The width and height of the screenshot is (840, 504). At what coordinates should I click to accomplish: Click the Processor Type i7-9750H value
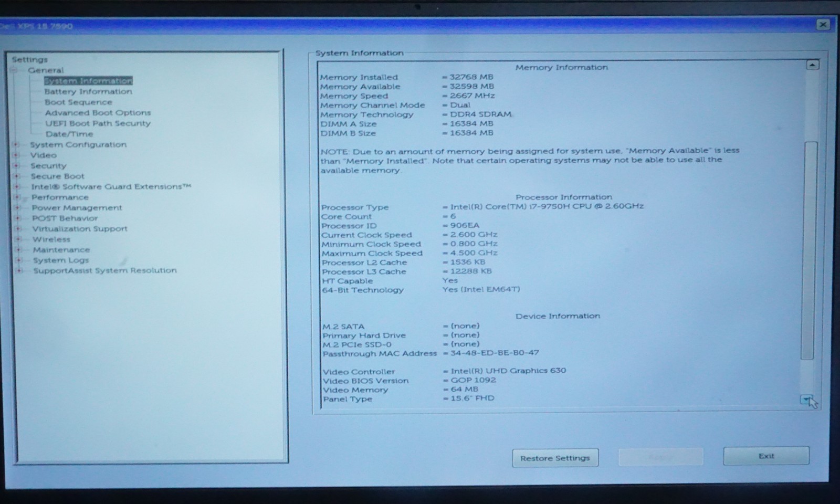point(547,206)
